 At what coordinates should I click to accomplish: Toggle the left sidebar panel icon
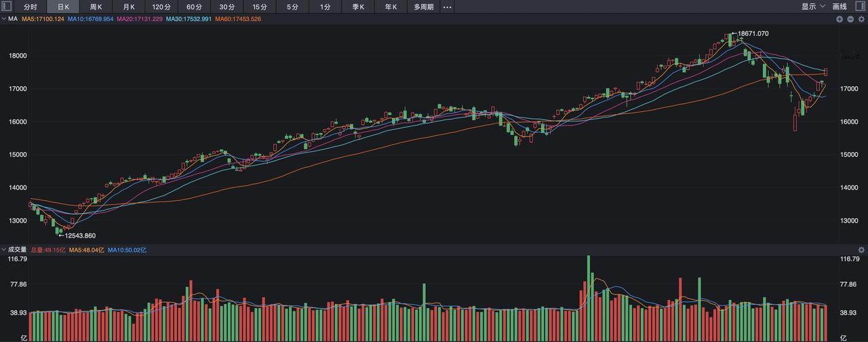click(5, 6)
